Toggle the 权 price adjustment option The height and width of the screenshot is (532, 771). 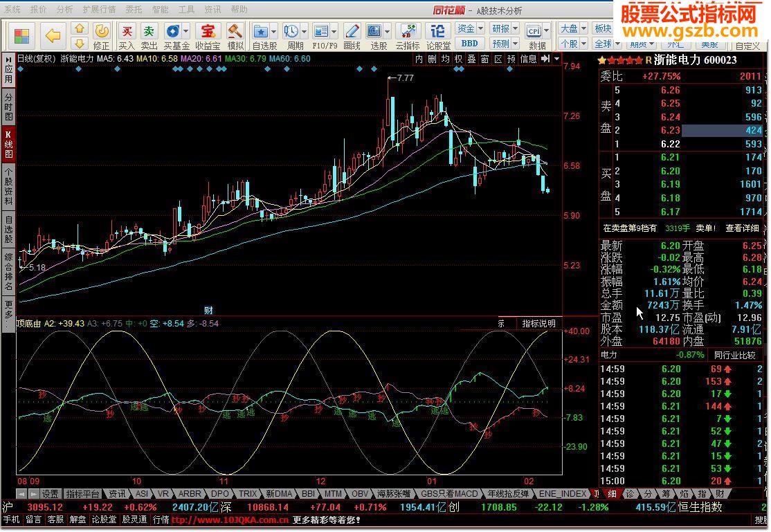(x=458, y=59)
